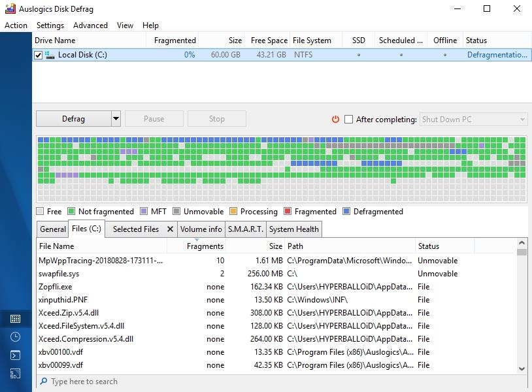Sort files by File Name column header
Viewport: 532px width, 392px height.
tap(101, 246)
